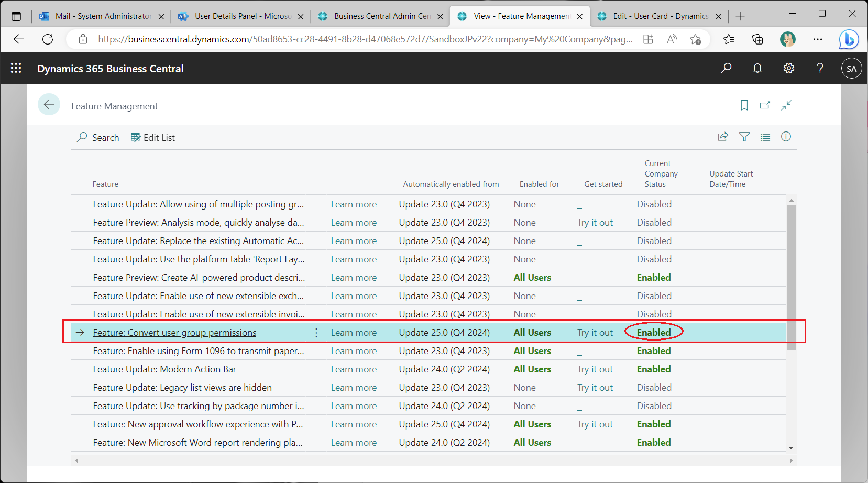Screen dimensions: 868x483
Task: Open the SA account menu
Action: [x=851, y=68]
